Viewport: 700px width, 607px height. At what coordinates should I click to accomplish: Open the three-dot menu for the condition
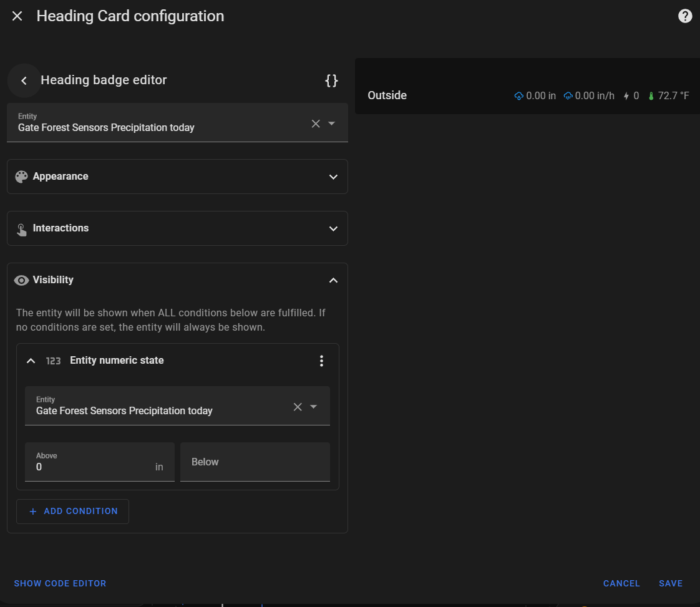pyautogui.click(x=321, y=361)
